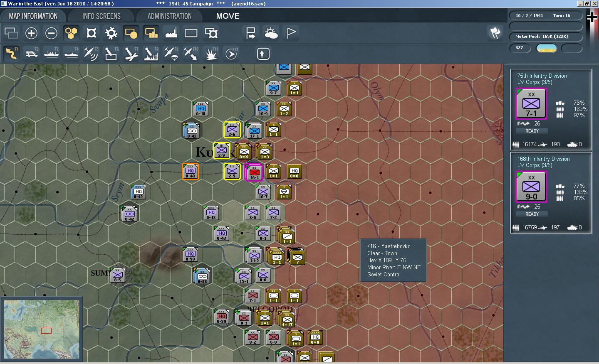Click the zoom in plus icon

31,33
